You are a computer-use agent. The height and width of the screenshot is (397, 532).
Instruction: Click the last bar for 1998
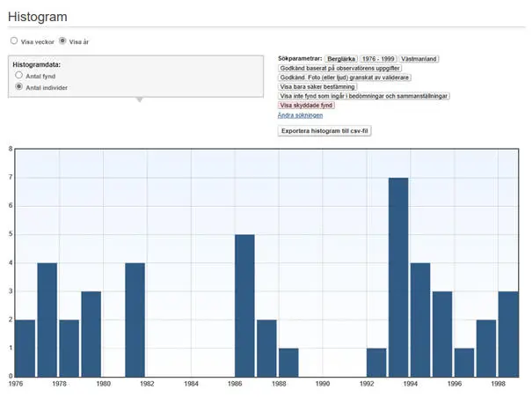coord(508,334)
